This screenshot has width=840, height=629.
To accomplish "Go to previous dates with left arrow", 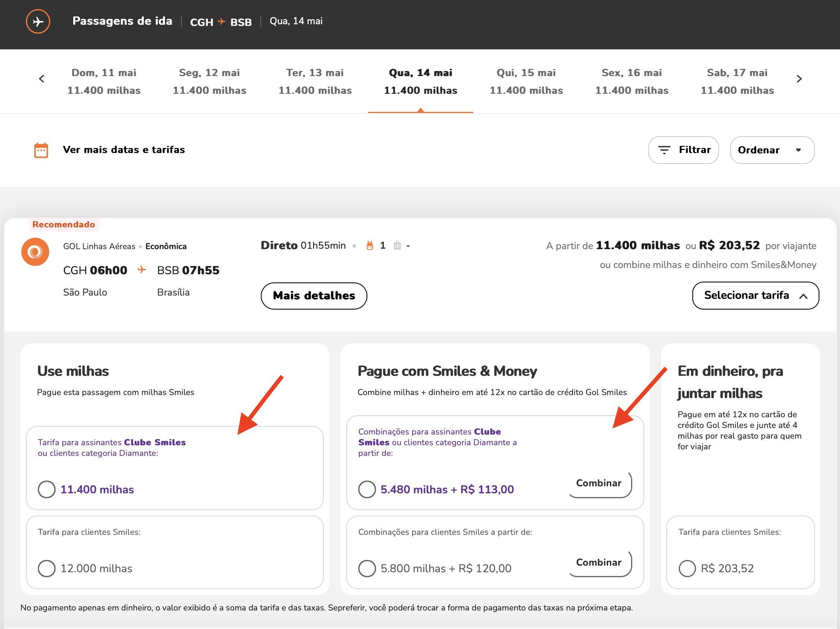I will coord(42,79).
